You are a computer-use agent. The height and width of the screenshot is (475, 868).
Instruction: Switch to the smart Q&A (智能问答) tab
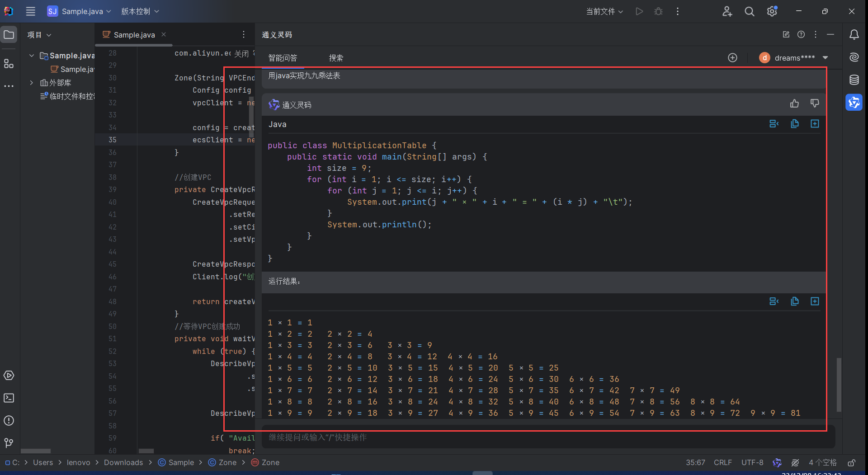[283, 58]
